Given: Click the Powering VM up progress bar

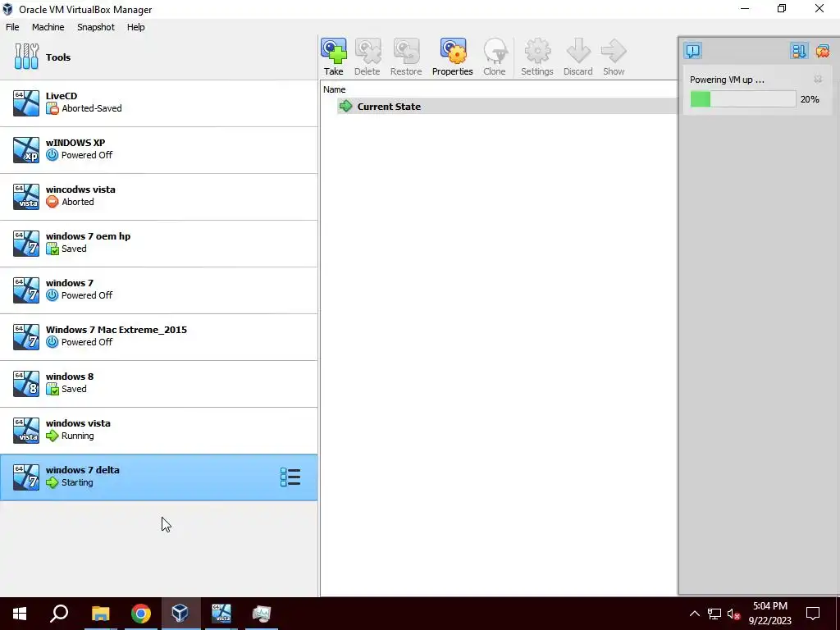Looking at the screenshot, I should pyautogui.click(x=742, y=99).
